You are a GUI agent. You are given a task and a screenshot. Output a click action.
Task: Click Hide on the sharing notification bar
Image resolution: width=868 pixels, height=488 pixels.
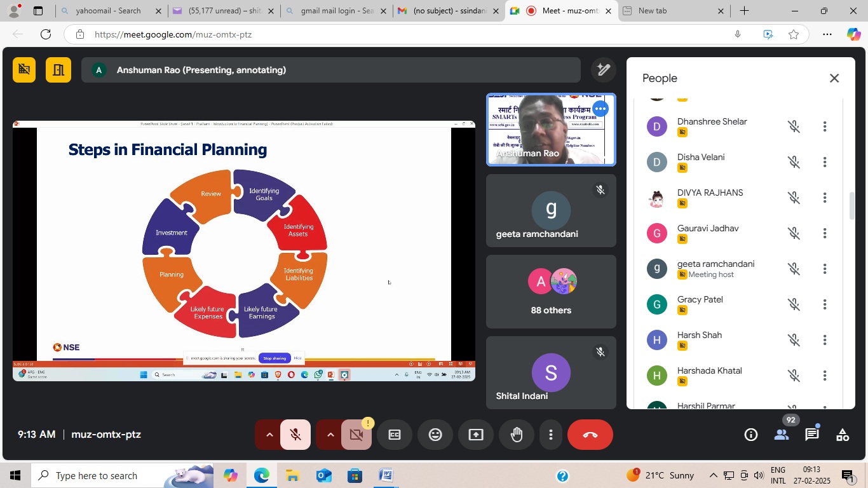(x=297, y=358)
